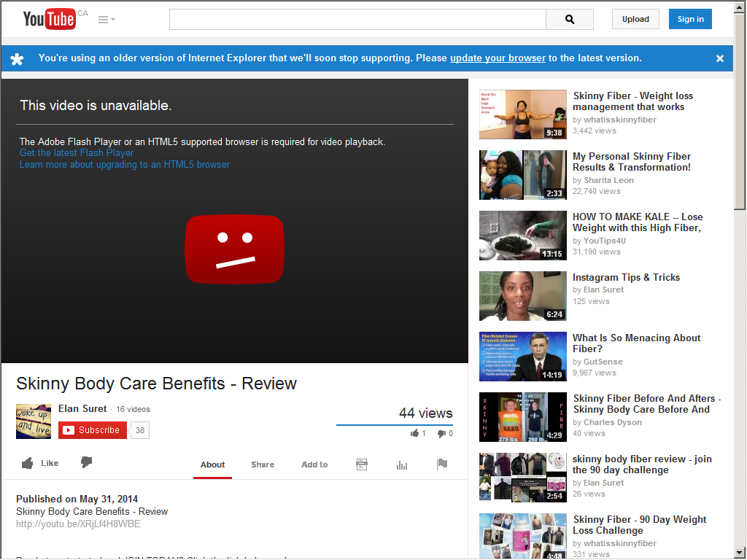Show the video transcript icon
Viewport: 747px width, 560px height.
click(362, 464)
